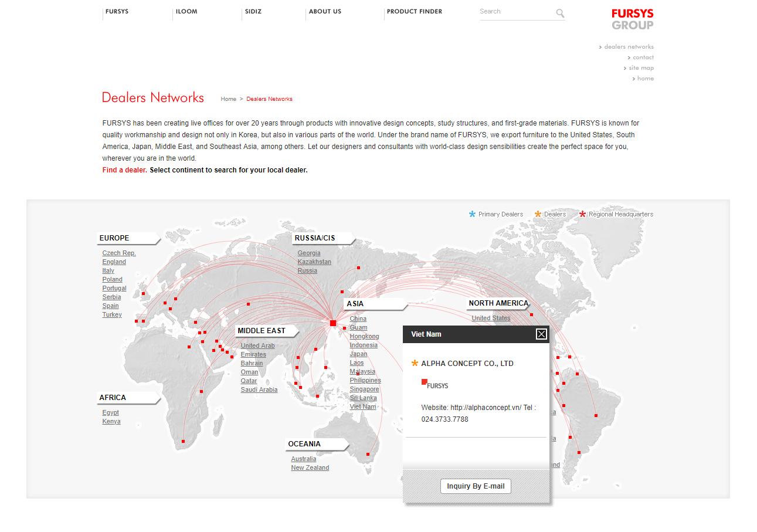The width and height of the screenshot is (757, 532).
Task: Open Egypt dealer link
Action: tap(110, 413)
